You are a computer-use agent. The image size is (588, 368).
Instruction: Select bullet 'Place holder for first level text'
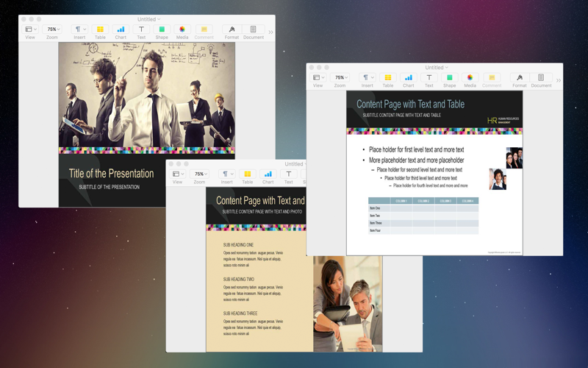pyautogui.click(x=416, y=149)
